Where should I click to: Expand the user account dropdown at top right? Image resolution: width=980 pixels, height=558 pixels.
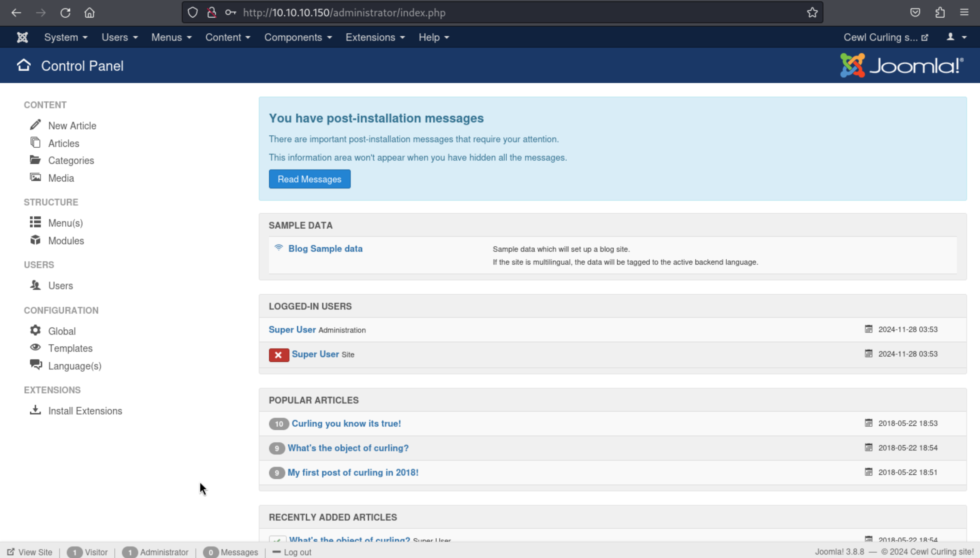956,37
